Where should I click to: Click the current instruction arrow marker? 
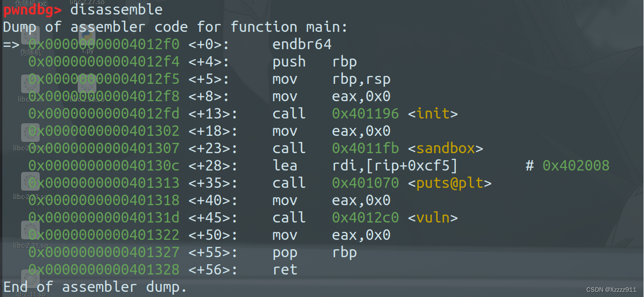click(x=10, y=45)
